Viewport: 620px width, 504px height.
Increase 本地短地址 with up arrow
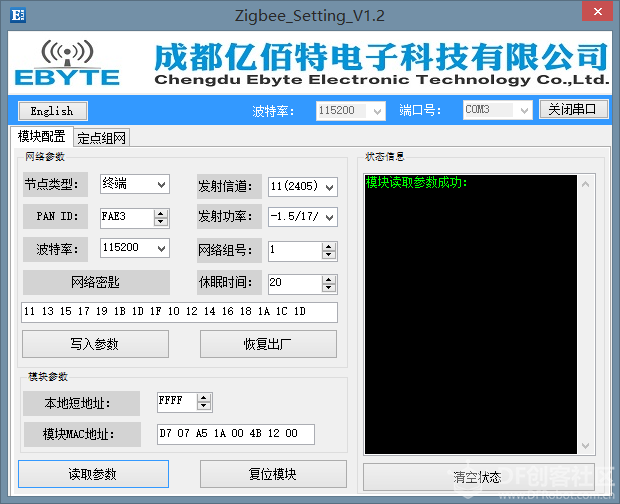pos(204,398)
